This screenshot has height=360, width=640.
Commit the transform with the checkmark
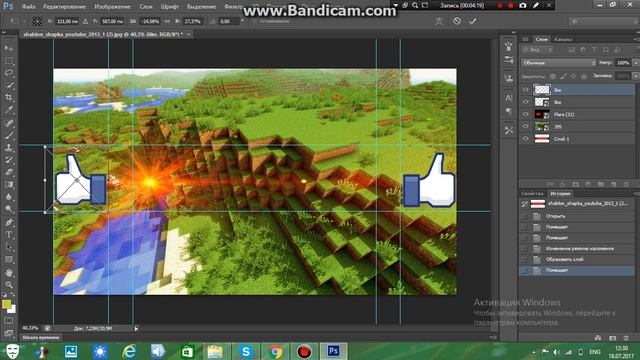pyautogui.click(x=473, y=21)
